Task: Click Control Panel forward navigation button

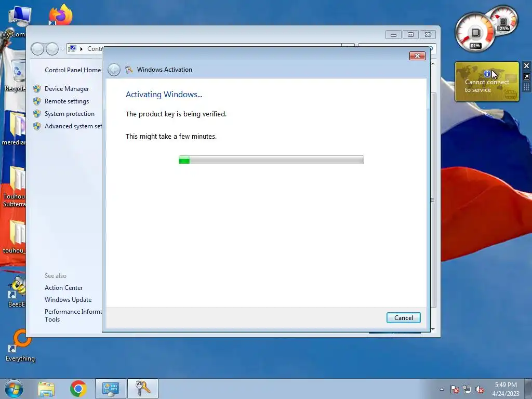Action: click(x=52, y=49)
